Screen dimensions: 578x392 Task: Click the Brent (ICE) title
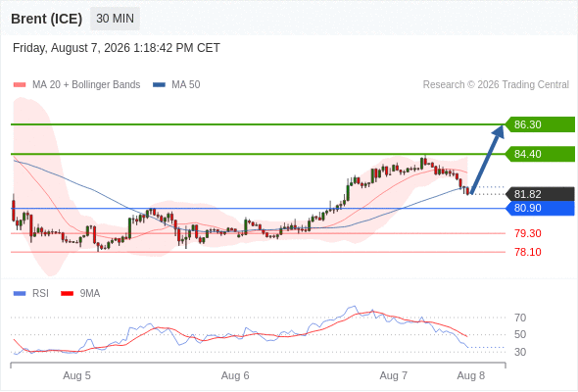tap(46, 19)
